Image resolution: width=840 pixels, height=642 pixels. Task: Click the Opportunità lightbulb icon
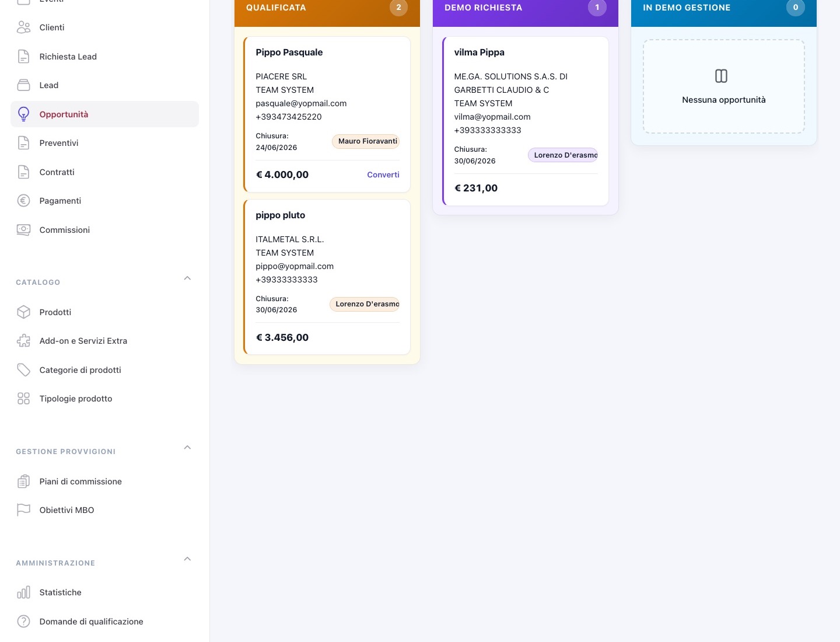coord(23,114)
